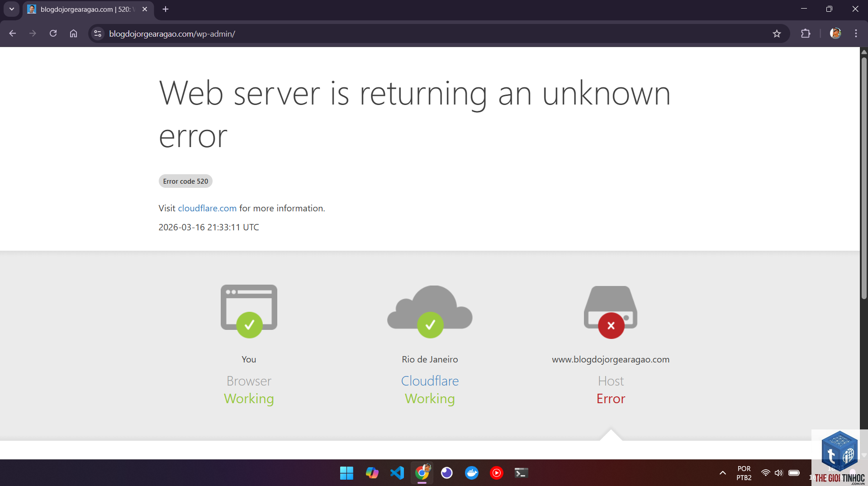Click the forward navigation arrow
868x486 pixels.
[x=33, y=33]
